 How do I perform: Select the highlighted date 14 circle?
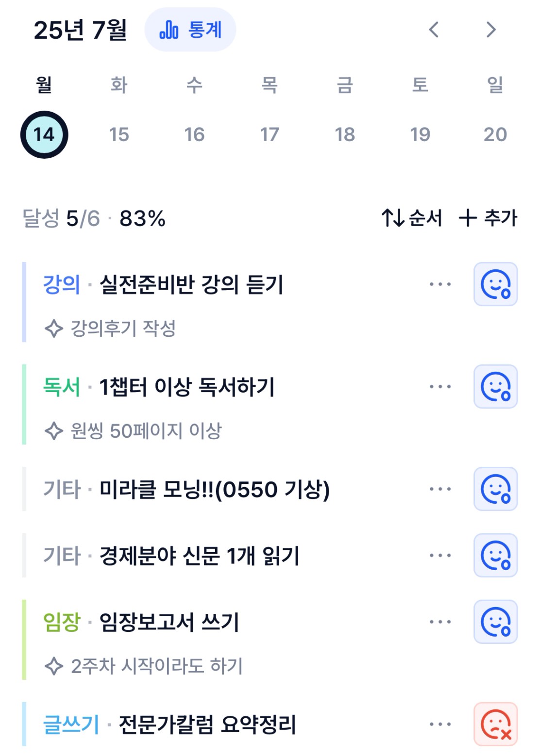(x=44, y=134)
